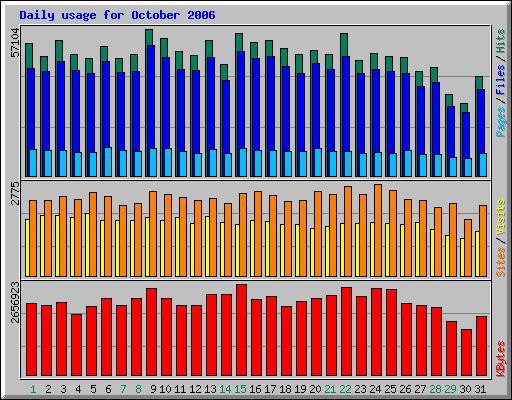Select green day 8 label

click(138, 389)
